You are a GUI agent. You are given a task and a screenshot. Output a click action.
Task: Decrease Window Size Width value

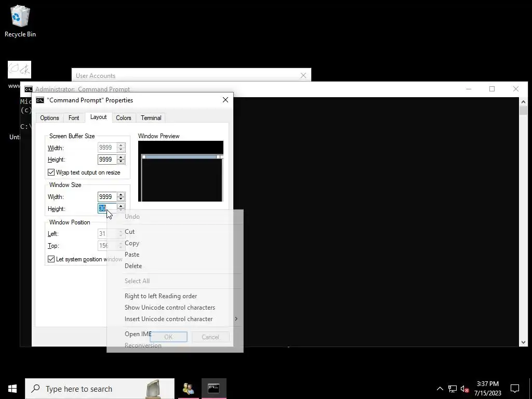(121, 199)
